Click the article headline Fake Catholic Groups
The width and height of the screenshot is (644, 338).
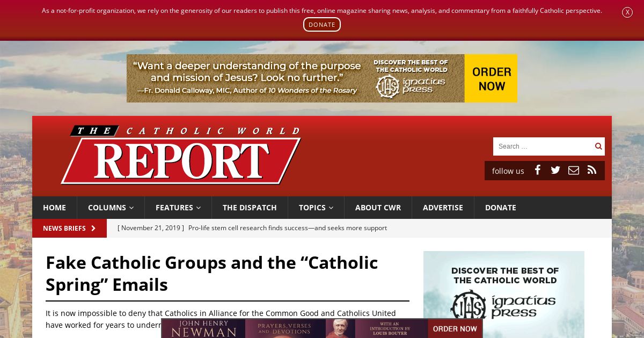tap(212, 274)
